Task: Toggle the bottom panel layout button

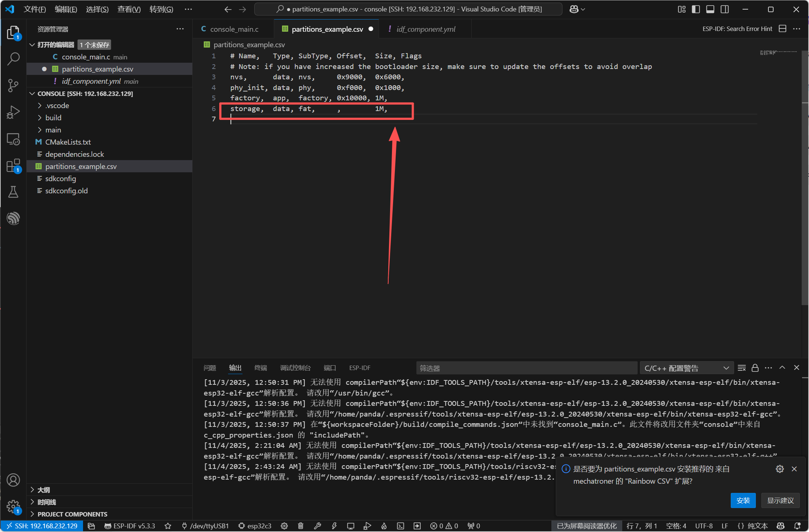Action: click(x=710, y=9)
